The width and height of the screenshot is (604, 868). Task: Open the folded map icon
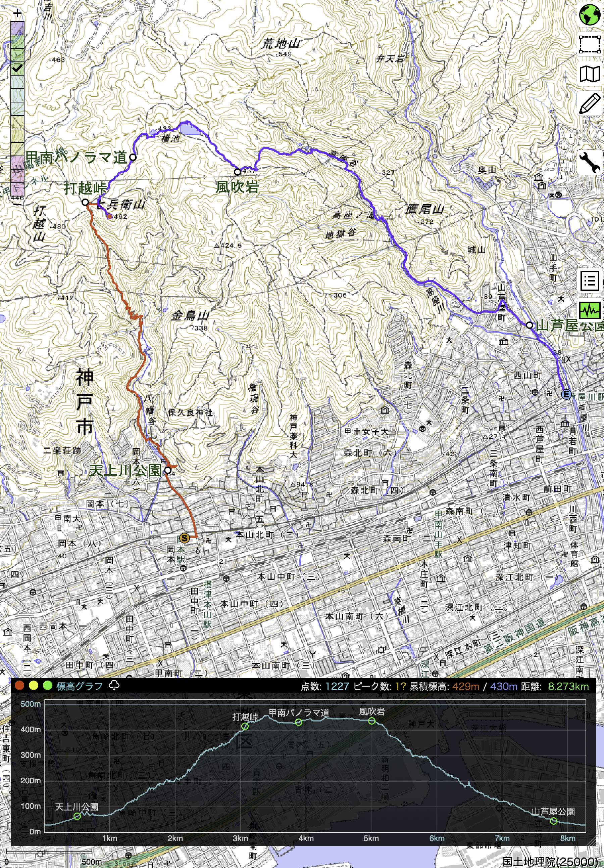coord(590,74)
